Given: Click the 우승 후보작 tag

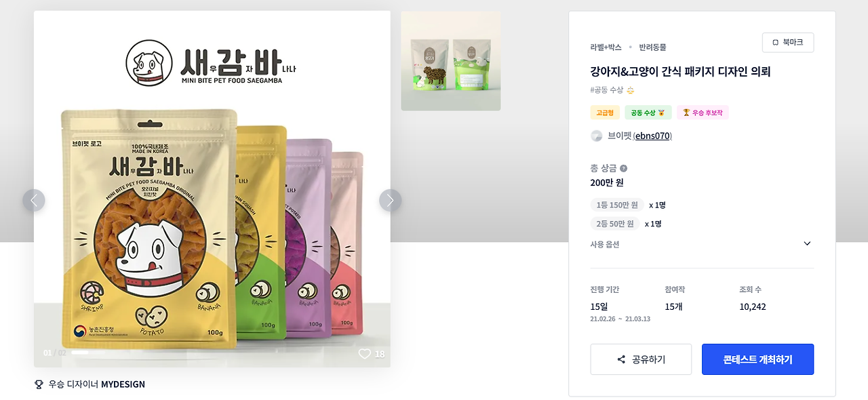Looking at the screenshot, I should 703,113.
